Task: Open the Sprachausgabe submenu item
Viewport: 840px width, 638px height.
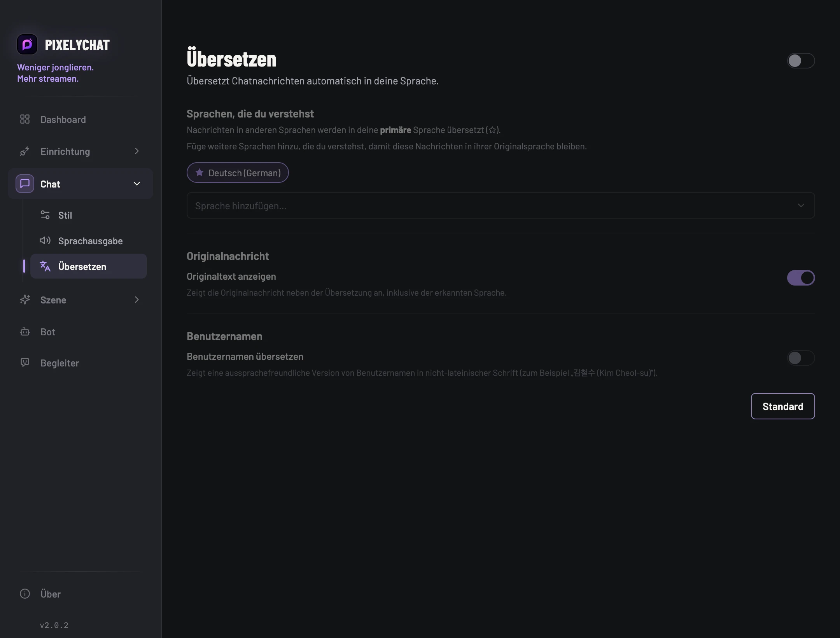Action: [x=89, y=241]
